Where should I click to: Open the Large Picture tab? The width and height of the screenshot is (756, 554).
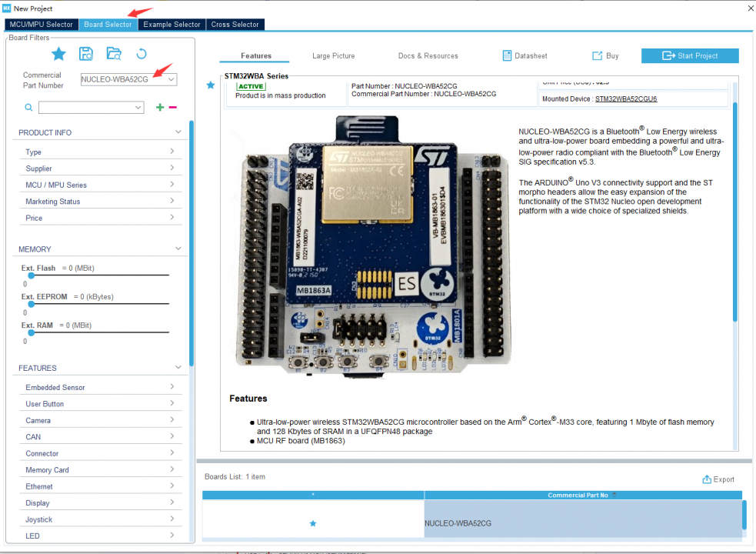[x=333, y=55]
